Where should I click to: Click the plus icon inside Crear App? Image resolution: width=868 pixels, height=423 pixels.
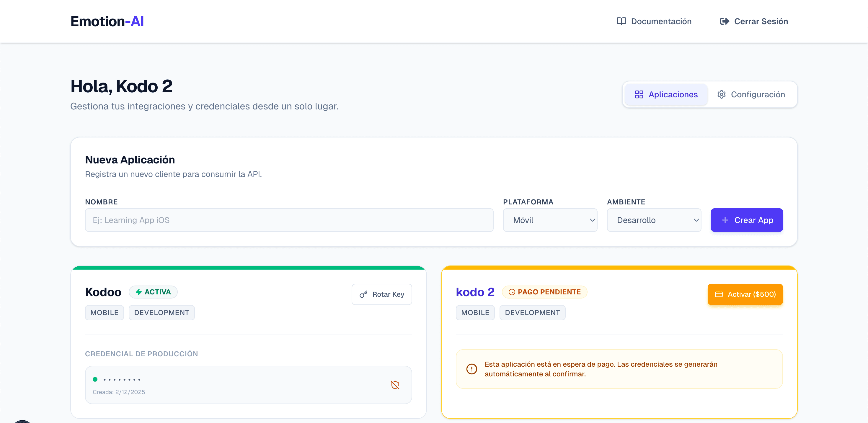pos(725,220)
